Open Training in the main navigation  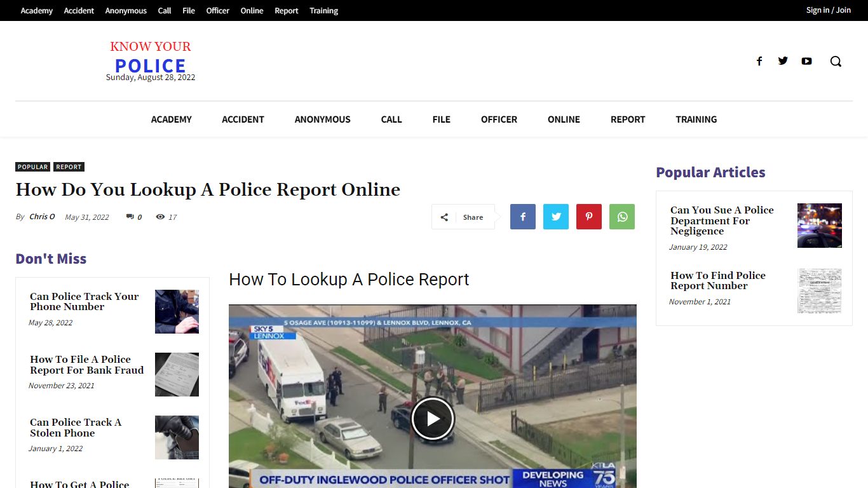tap(696, 119)
